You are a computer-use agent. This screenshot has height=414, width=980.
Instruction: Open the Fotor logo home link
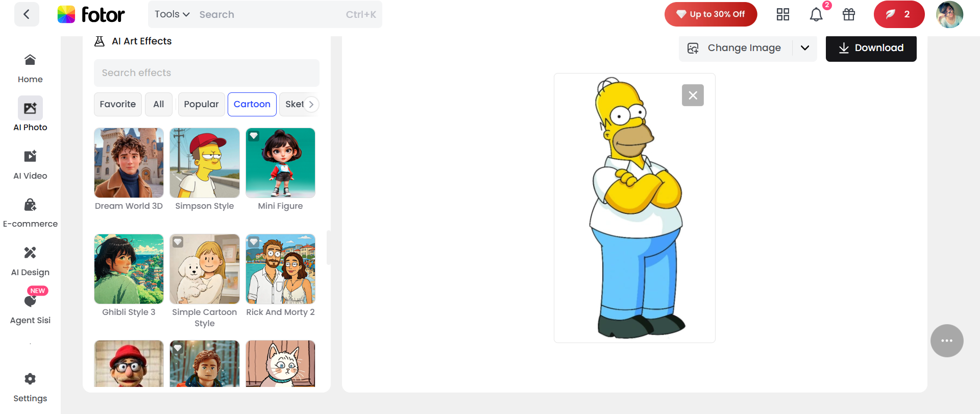pos(91,14)
